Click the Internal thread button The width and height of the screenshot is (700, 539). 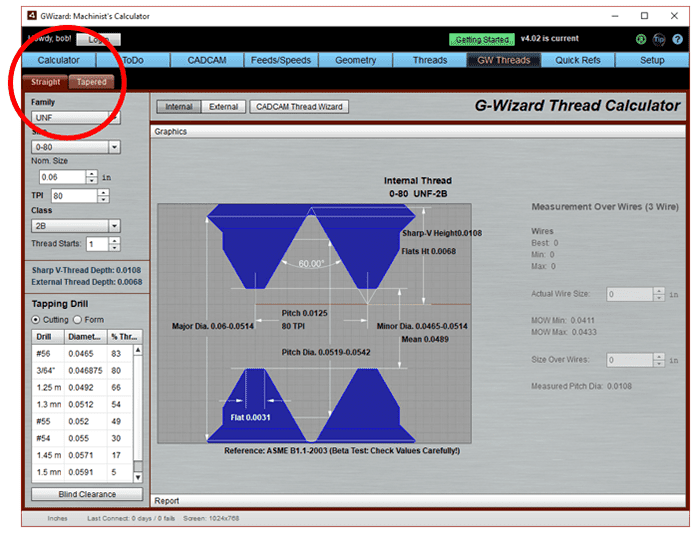(179, 107)
